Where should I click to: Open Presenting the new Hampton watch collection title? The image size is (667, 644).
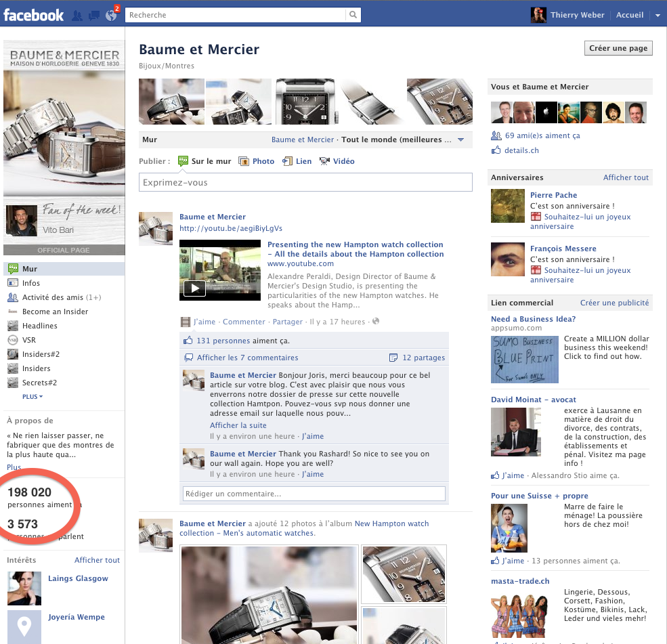pos(356,249)
